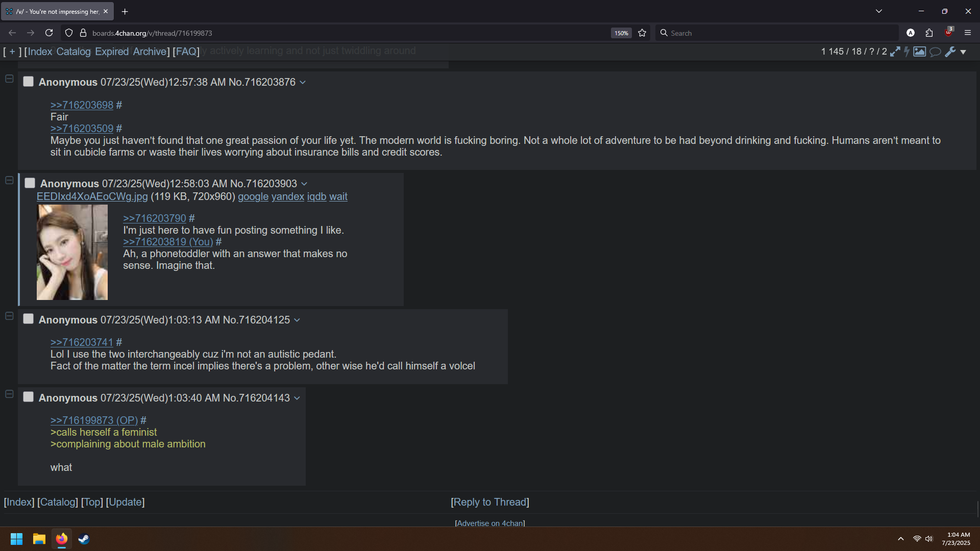Image resolution: width=980 pixels, height=551 pixels.
Task: Open Archive in top navigation
Action: 150,52
